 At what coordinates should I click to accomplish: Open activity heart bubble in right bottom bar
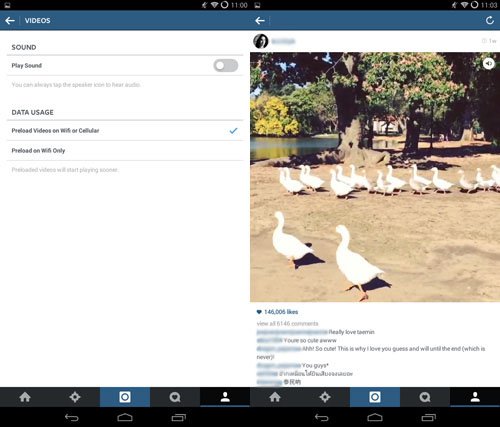coord(425,397)
